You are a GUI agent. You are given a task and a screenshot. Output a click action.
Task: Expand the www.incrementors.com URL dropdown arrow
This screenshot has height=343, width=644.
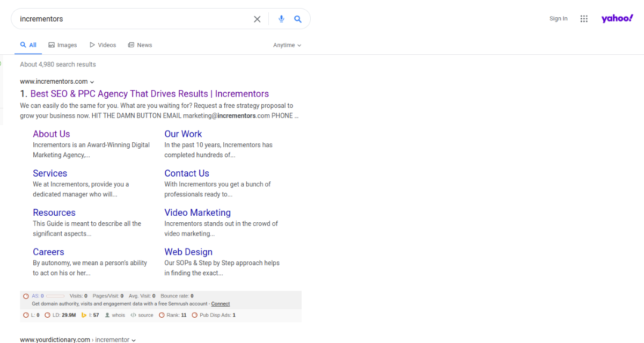[92, 82]
